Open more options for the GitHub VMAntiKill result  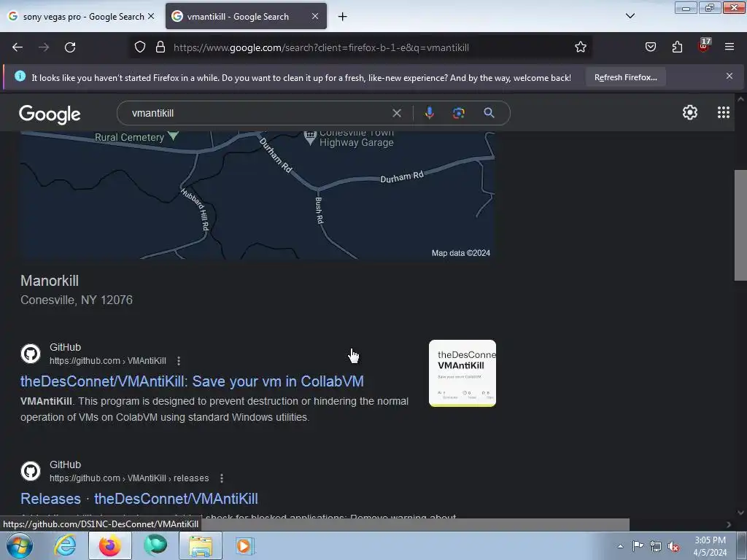[179, 361]
